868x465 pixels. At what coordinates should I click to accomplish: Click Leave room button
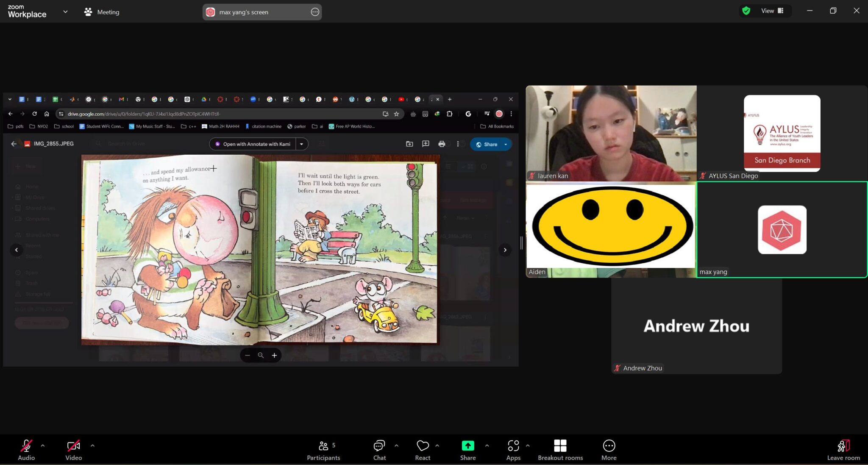tap(843, 450)
